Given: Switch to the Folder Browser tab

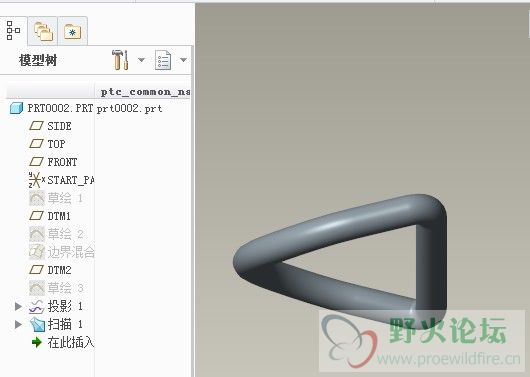Looking at the screenshot, I should coord(43,31).
